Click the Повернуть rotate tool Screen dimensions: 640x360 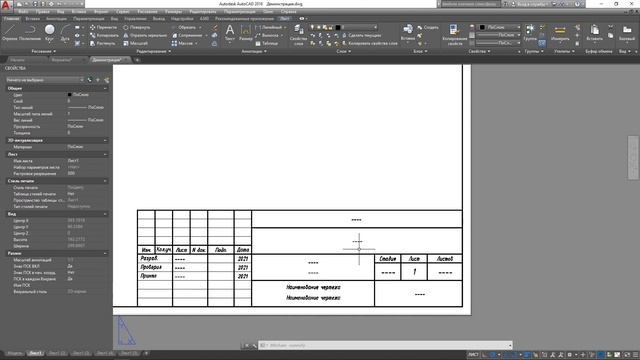coord(137,27)
